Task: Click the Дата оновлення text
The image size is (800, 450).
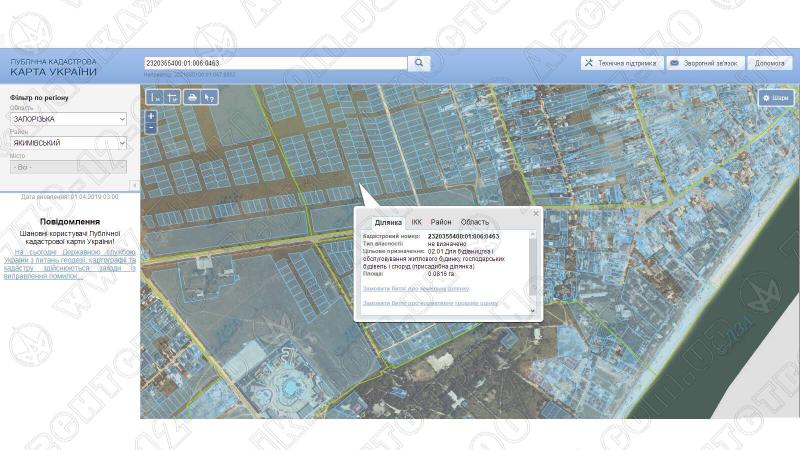Action: pos(70,196)
